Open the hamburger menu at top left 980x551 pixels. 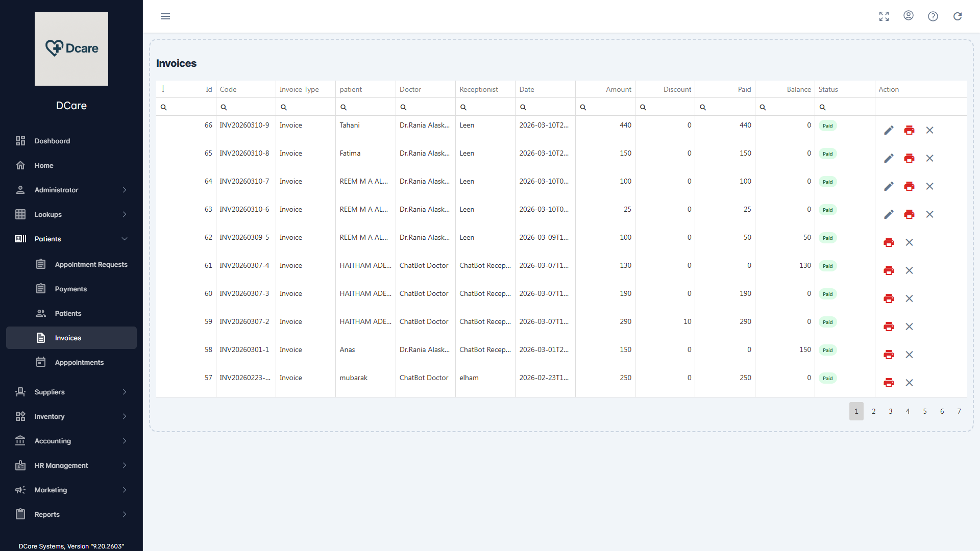165,16
